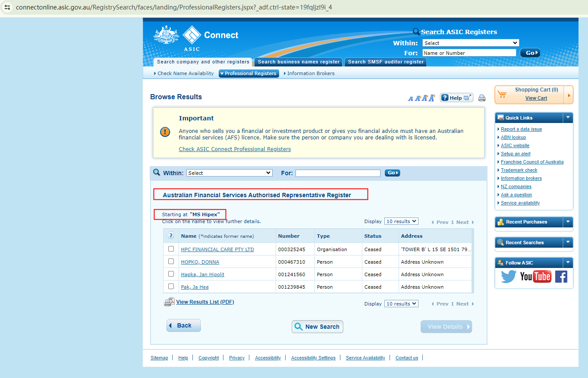
Task: Switch to Search company and other registers tab
Action: [x=203, y=62]
